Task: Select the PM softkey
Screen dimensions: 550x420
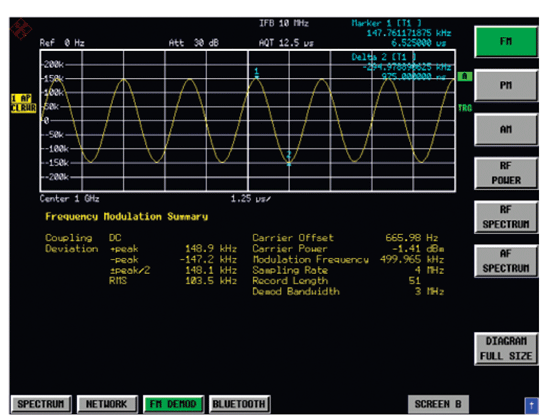Action: 506,85
